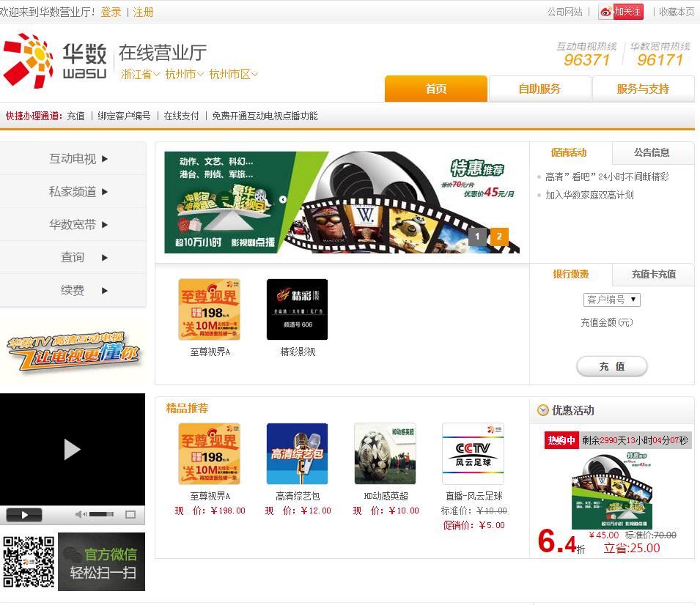This screenshot has width=700, height=605.
Task: Open the 自助服务 tab
Action: [x=539, y=89]
